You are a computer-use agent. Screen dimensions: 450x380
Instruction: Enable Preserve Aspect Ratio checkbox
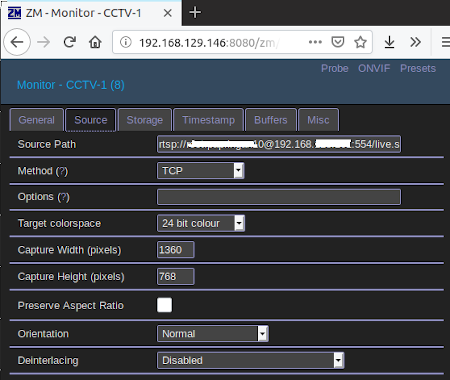[164, 305]
